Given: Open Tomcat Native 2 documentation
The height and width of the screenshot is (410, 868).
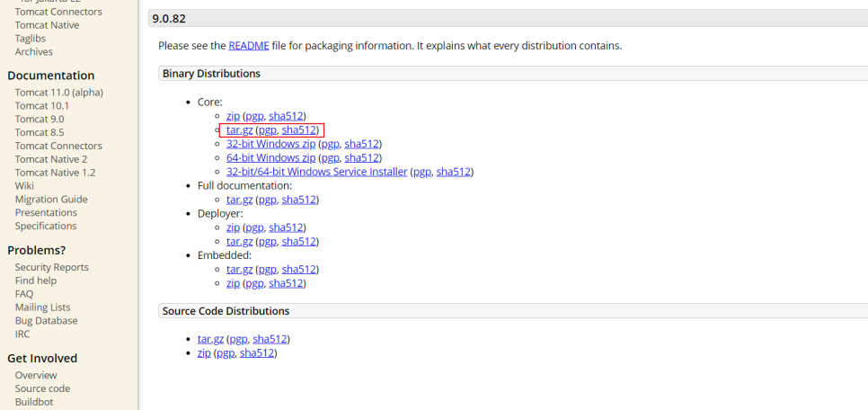Looking at the screenshot, I should tap(51, 159).
